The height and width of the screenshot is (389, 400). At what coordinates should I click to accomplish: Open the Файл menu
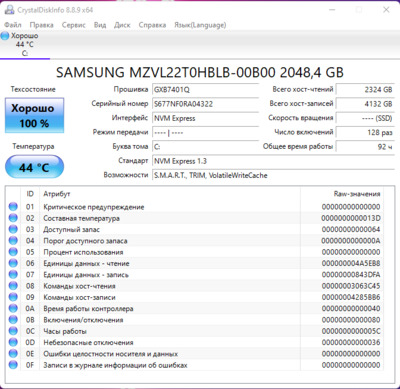[13, 25]
